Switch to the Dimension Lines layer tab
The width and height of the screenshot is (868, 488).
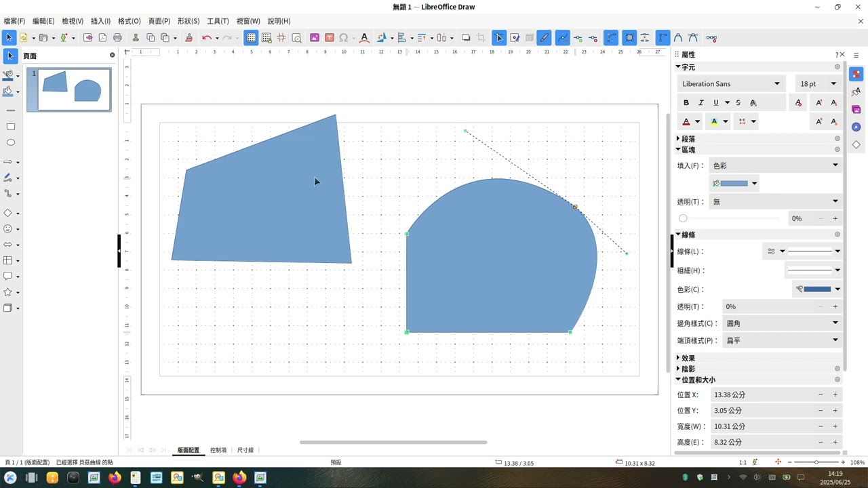(x=245, y=450)
